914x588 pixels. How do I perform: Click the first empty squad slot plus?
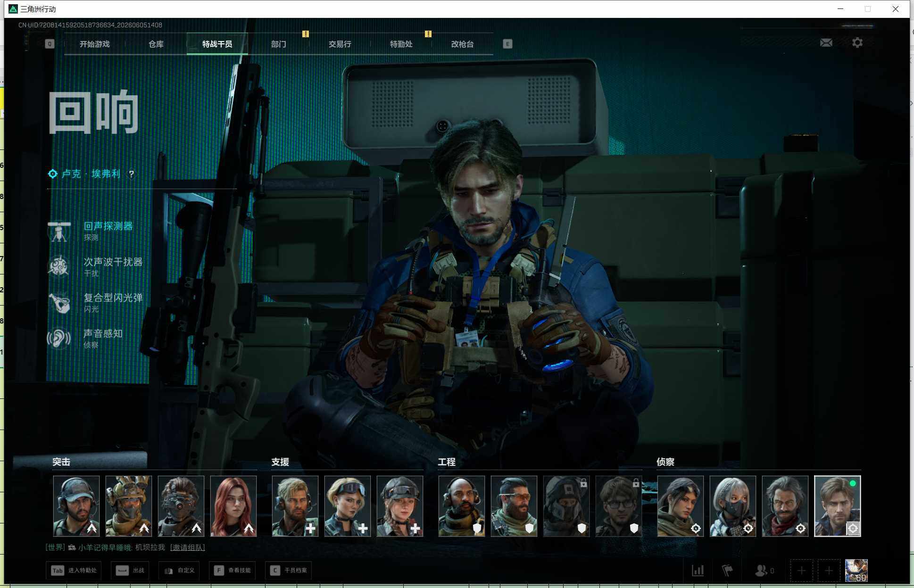[802, 571]
